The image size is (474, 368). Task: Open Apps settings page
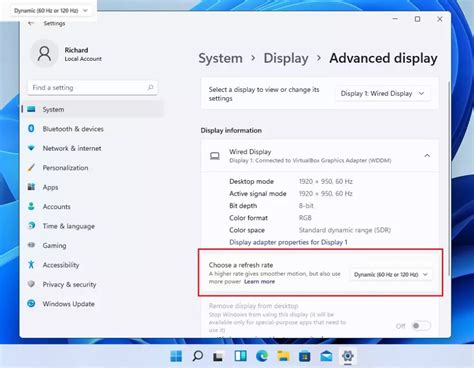pyautogui.click(x=93, y=187)
